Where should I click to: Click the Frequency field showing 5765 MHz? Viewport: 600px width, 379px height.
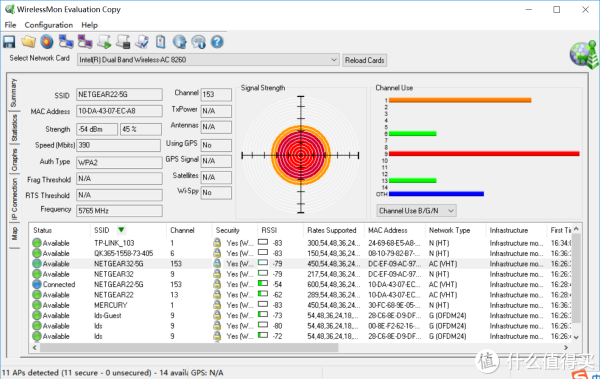click(119, 211)
